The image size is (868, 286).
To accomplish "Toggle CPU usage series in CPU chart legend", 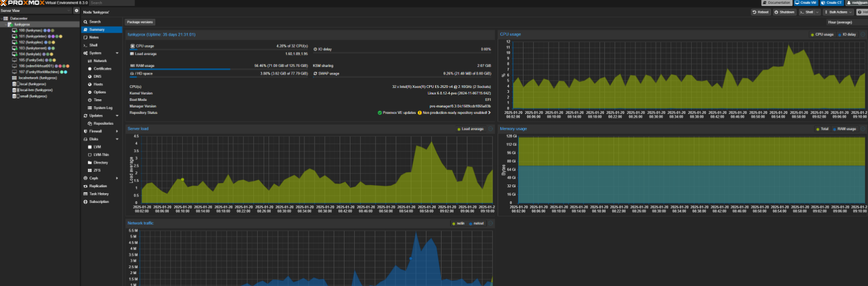I will [822, 35].
